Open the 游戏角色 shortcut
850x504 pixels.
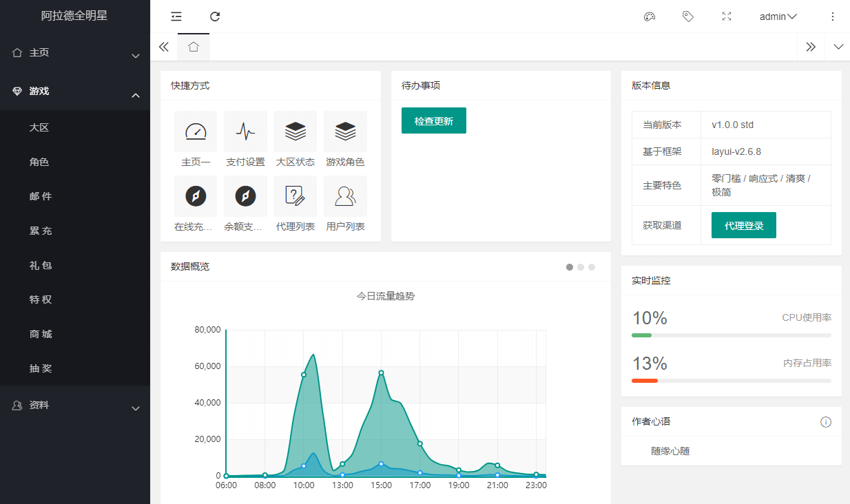345,140
